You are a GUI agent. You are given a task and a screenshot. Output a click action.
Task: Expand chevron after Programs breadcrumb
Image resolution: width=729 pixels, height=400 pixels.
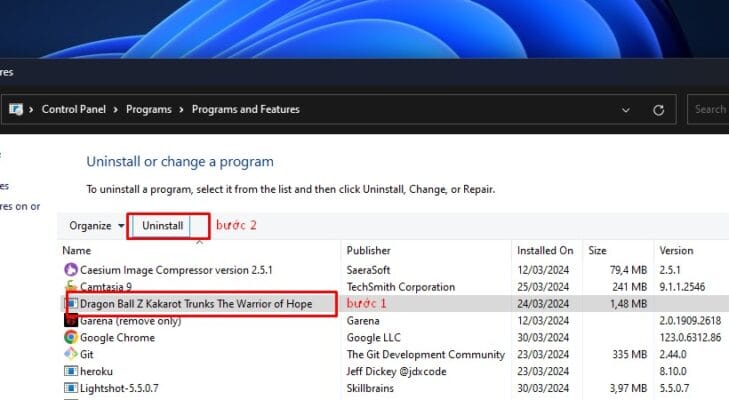(181, 110)
